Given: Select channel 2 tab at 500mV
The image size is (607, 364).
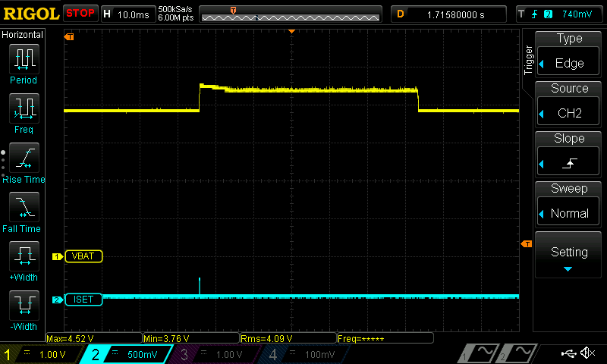Looking at the screenshot, I should 126,354.
